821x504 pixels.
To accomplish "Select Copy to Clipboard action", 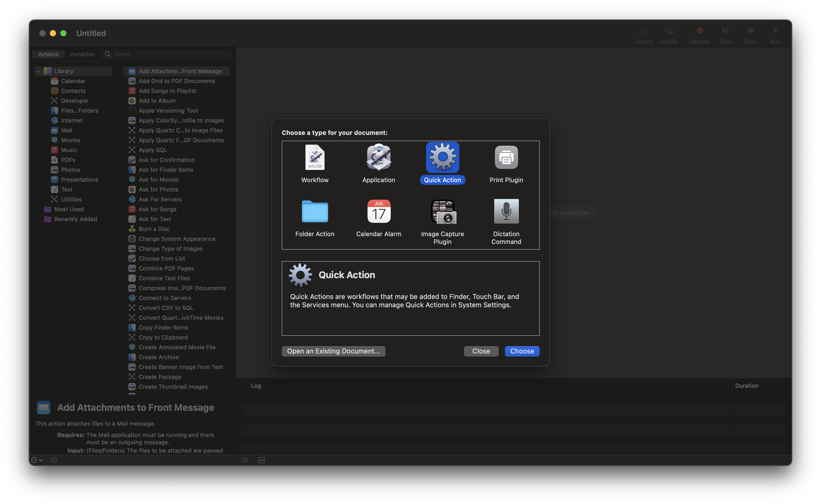I will point(163,337).
